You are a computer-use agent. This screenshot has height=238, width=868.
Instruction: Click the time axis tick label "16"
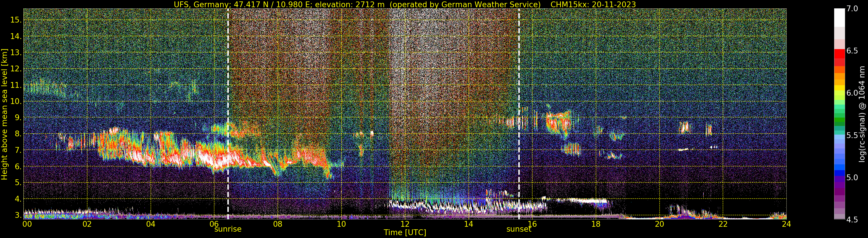532,224
